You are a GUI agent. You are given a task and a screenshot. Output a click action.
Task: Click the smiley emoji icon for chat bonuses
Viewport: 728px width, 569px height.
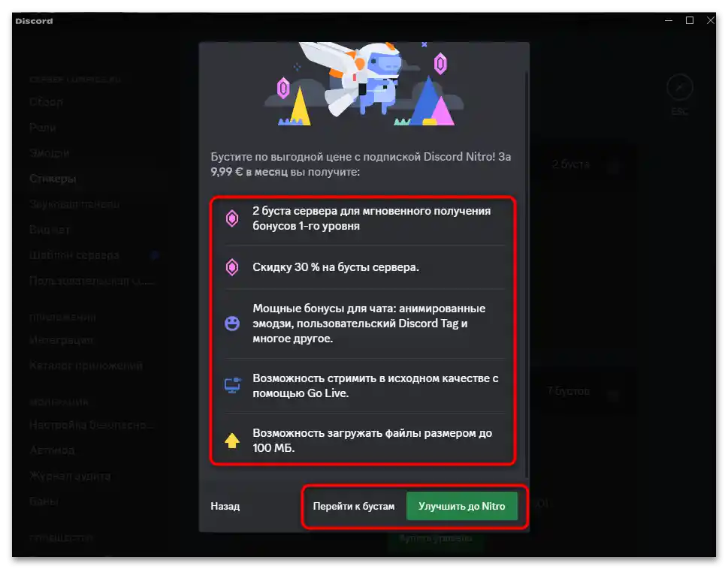pos(232,324)
